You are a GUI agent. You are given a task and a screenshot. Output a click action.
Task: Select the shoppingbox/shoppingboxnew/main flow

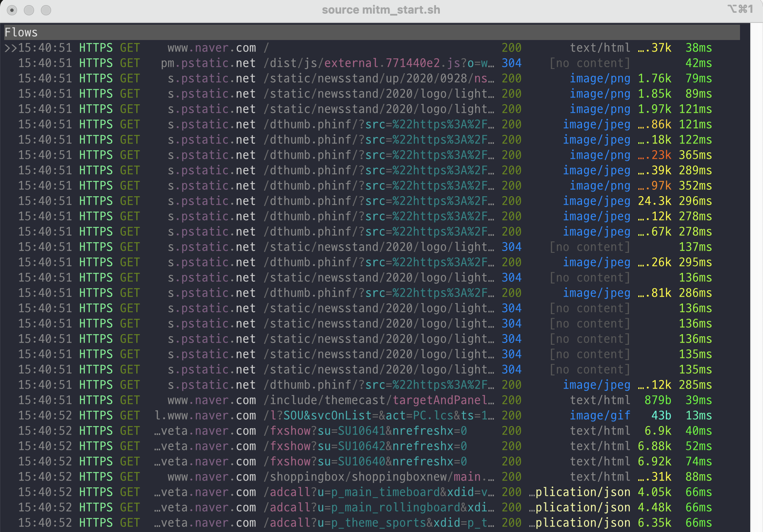[372, 477]
